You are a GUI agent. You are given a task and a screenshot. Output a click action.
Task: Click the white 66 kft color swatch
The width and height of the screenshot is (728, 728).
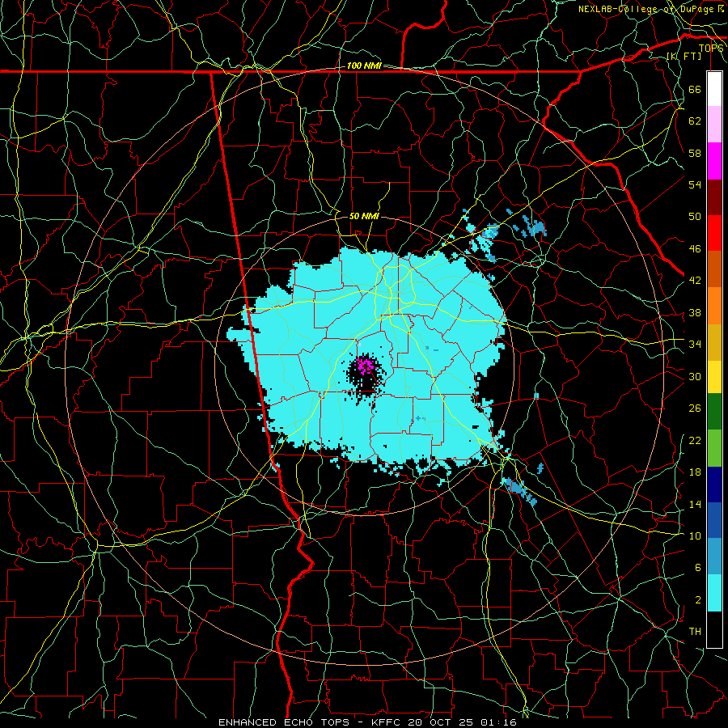(x=714, y=89)
